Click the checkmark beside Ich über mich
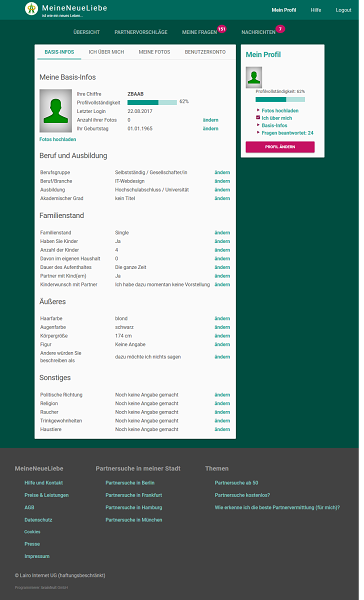Image resolution: width=364 pixels, height=600 pixels. pyautogui.click(x=258, y=117)
